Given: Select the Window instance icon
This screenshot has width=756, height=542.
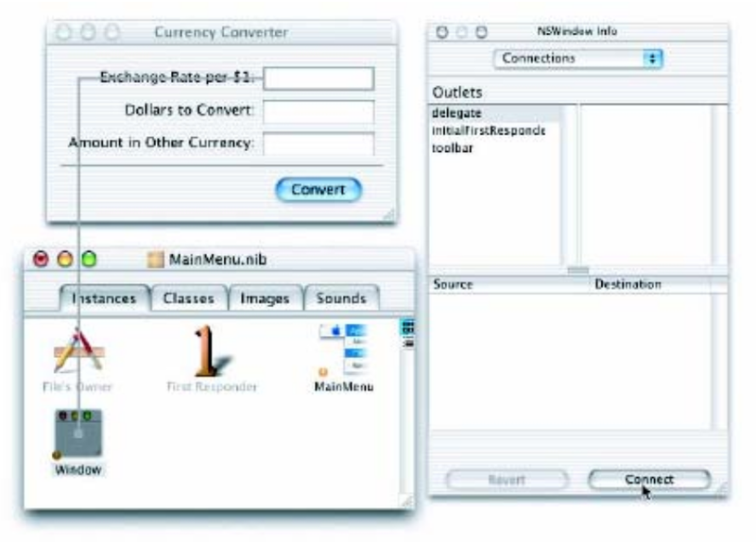Looking at the screenshot, I should (x=78, y=434).
